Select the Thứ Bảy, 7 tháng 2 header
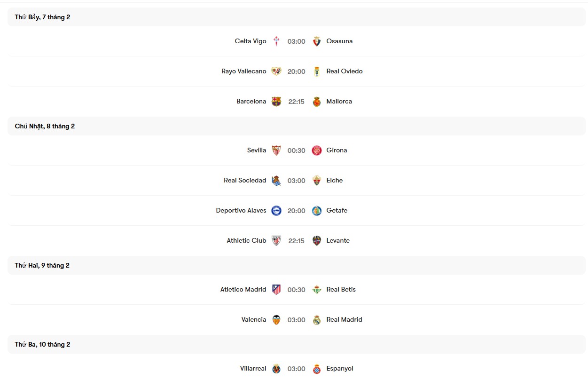588x380 pixels. tap(42, 16)
